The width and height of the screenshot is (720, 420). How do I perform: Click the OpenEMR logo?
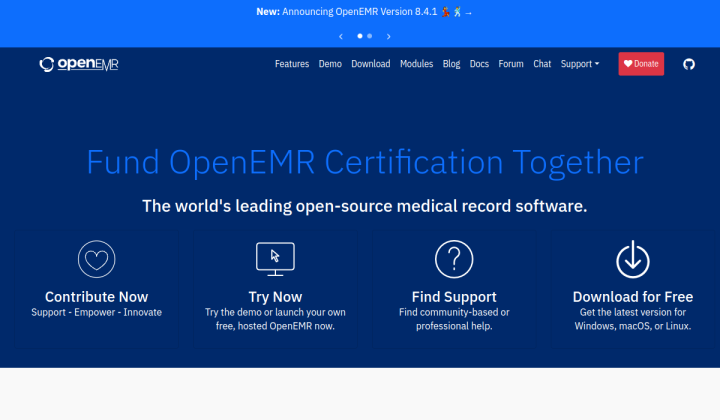[79, 64]
